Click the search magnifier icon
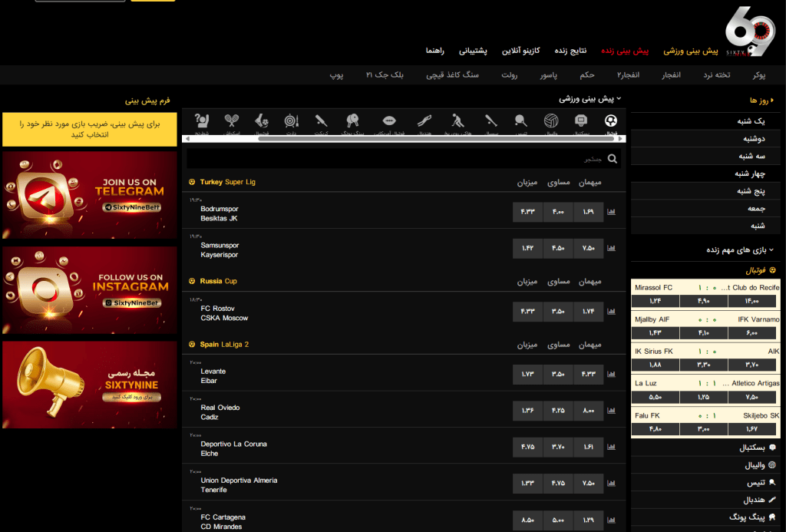786x532 pixels. (x=612, y=159)
